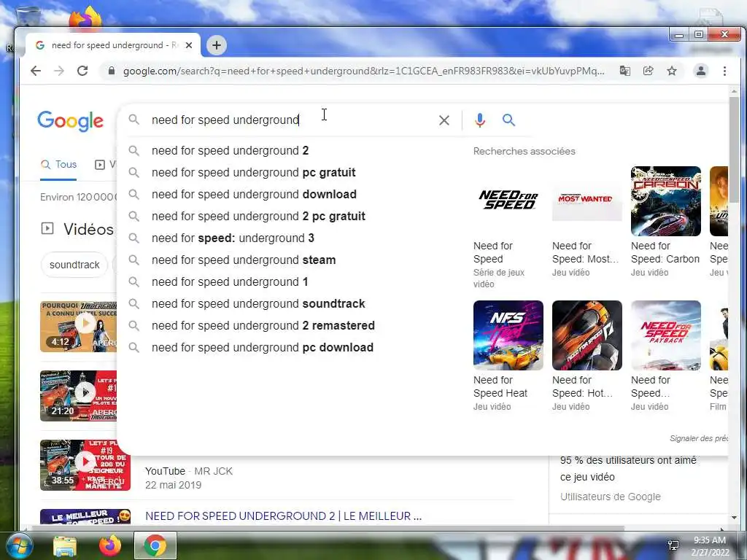
Task: Click the Google logo
Action: [71, 121]
